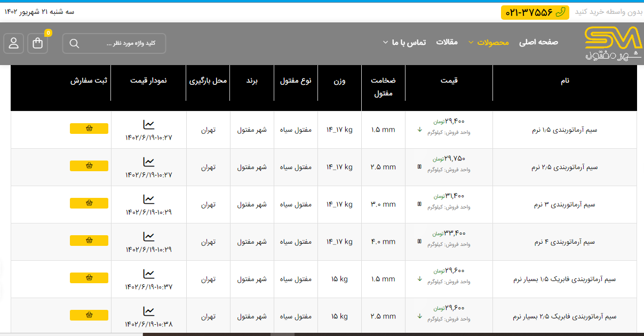Open سیم آرماتوربندی فابریک ۱/۵ بسیار نرم link
Viewport: 644px width, 336px height.
[x=565, y=279]
